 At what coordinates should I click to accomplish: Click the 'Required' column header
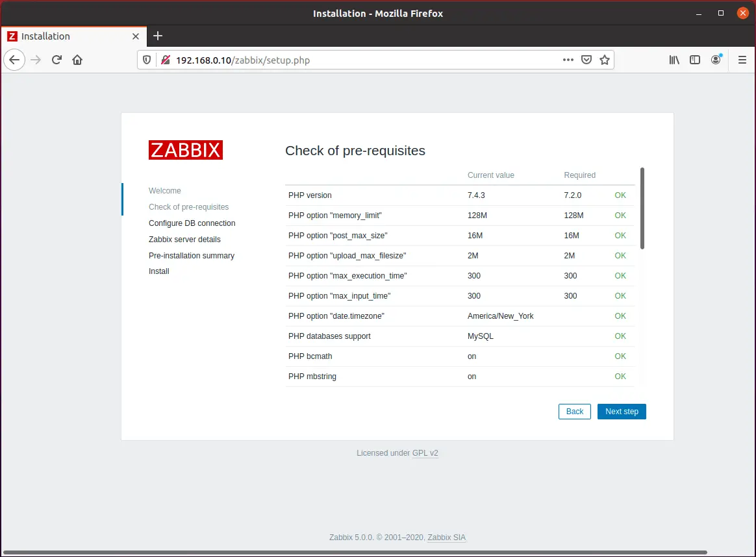pyautogui.click(x=579, y=175)
